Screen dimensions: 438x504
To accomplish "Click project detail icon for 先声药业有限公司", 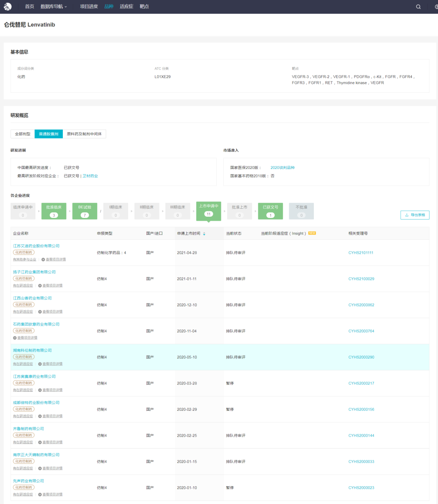I will 40,495.
